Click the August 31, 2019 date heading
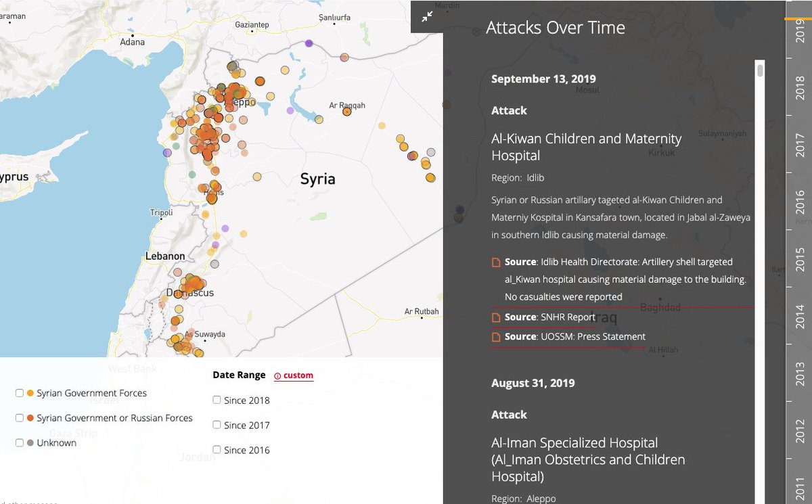The height and width of the screenshot is (504, 812). [533, 383]
